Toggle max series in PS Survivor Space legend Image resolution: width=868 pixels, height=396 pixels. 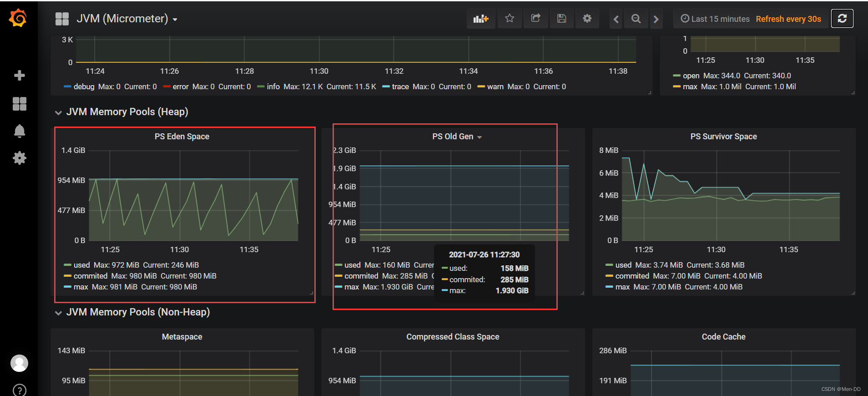(x=622, y=287)
